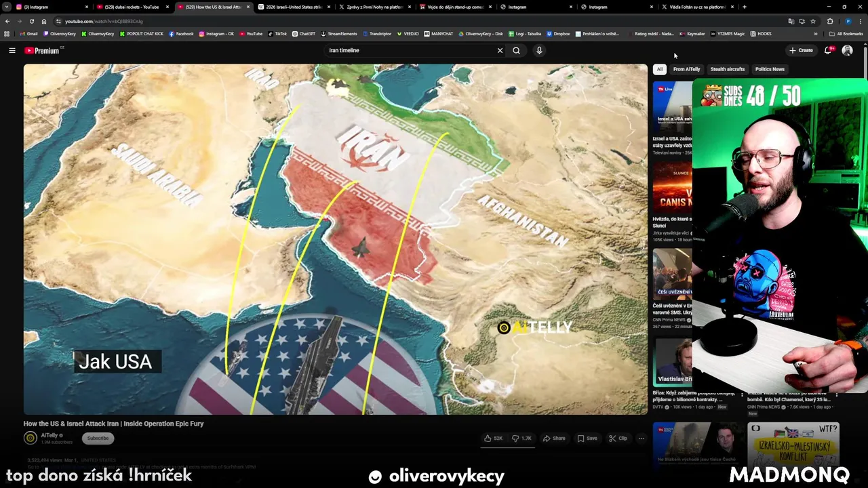868x488 pixels.
Task: Open the ChatGPT bookmark
Action: click(x=304, y=34)
